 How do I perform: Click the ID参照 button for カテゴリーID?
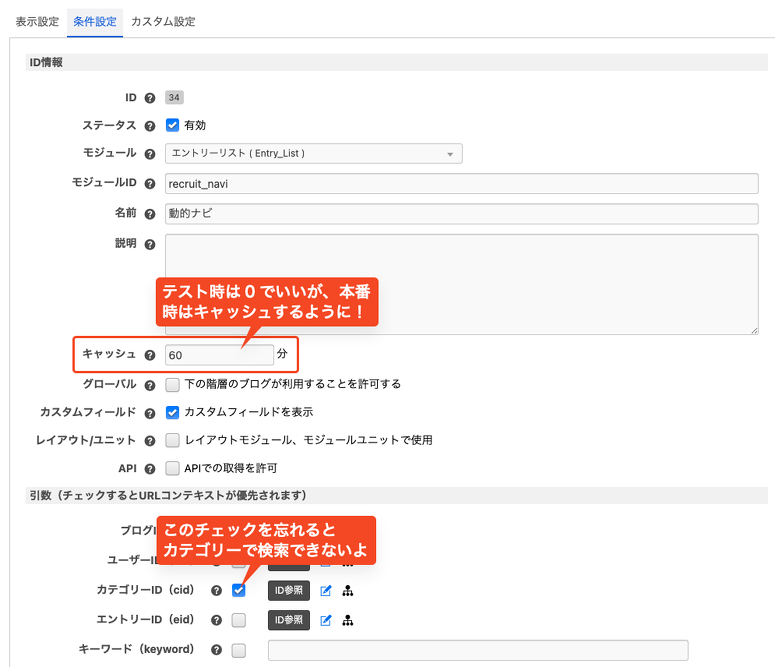click(289, 591)
